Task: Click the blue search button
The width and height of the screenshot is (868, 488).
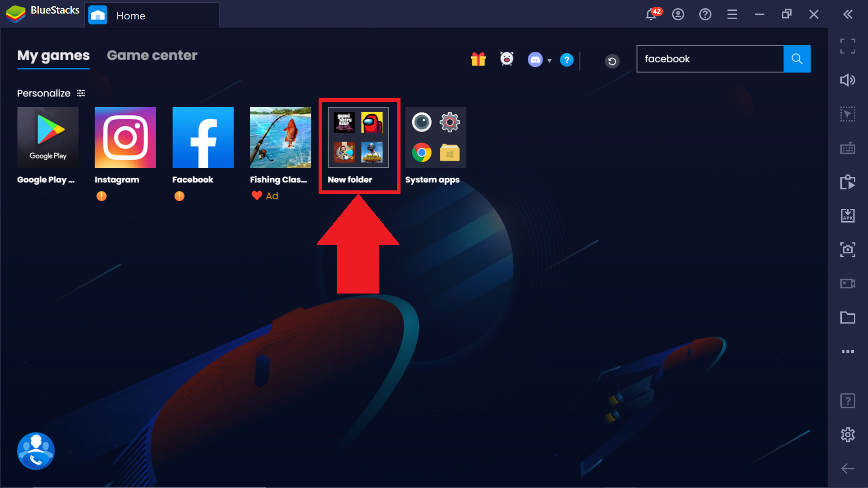Action: [796, 59]
